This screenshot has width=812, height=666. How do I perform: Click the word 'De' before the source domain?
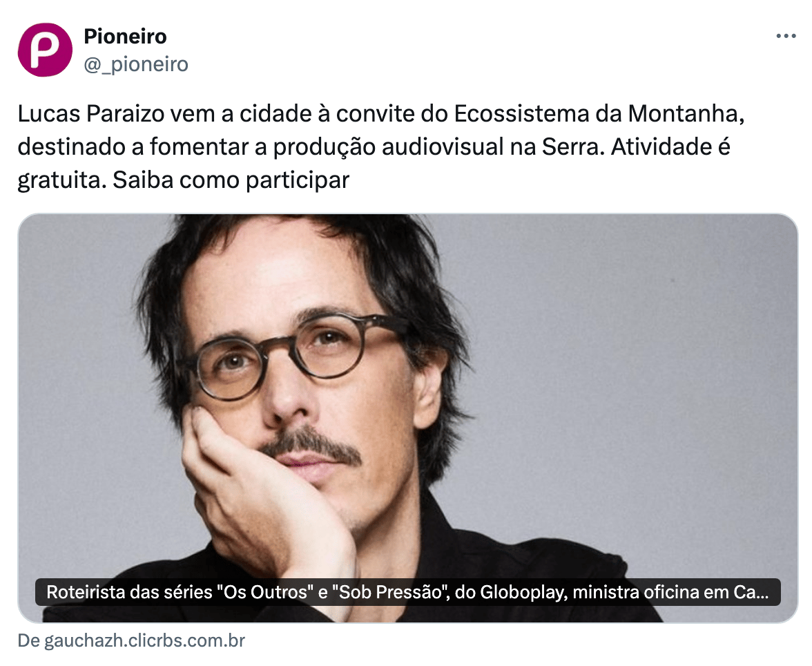tap(29, 640)
